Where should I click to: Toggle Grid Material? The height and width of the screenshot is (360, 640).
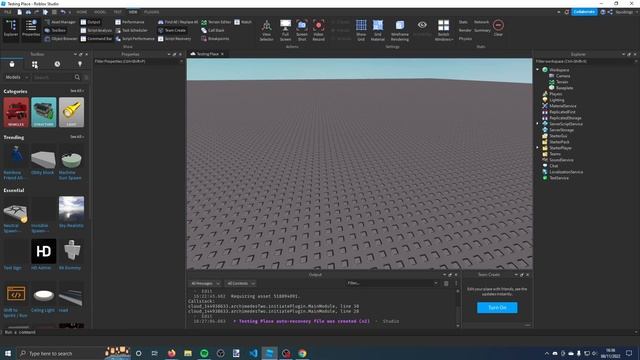pyautogui.click(x=378, y=31)
